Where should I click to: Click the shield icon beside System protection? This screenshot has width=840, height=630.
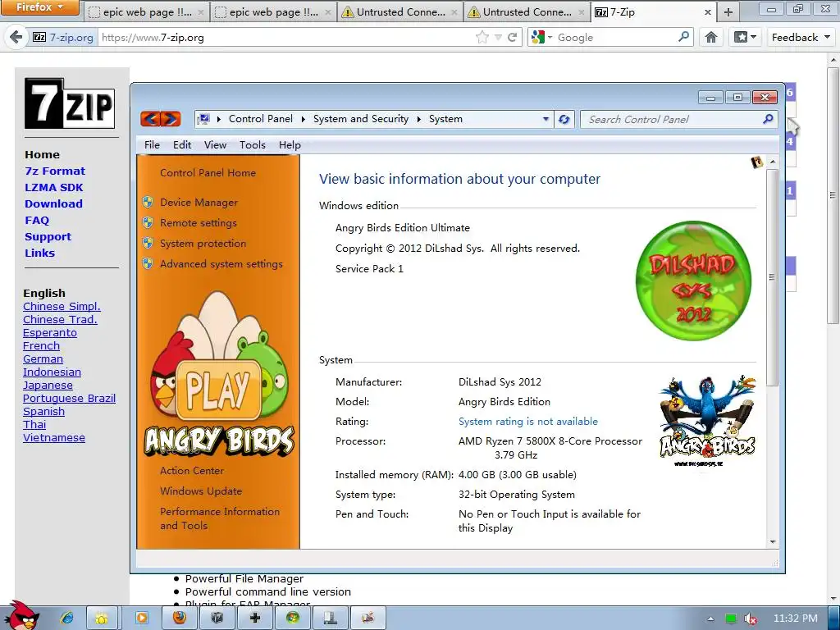tap(148, 243)
